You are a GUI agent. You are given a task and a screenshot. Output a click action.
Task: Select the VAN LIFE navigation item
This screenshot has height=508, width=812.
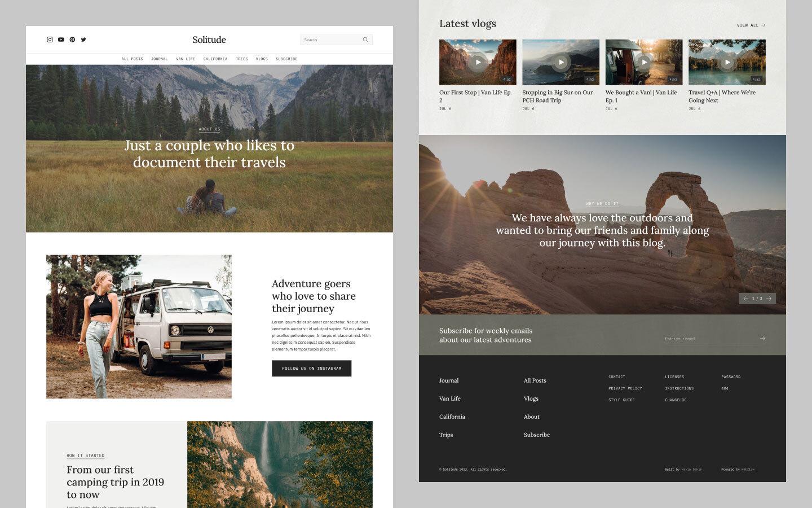(186, 59)
